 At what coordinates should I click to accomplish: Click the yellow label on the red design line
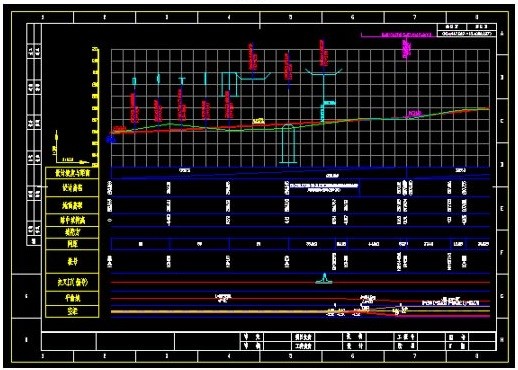click(x=258, y=121)
